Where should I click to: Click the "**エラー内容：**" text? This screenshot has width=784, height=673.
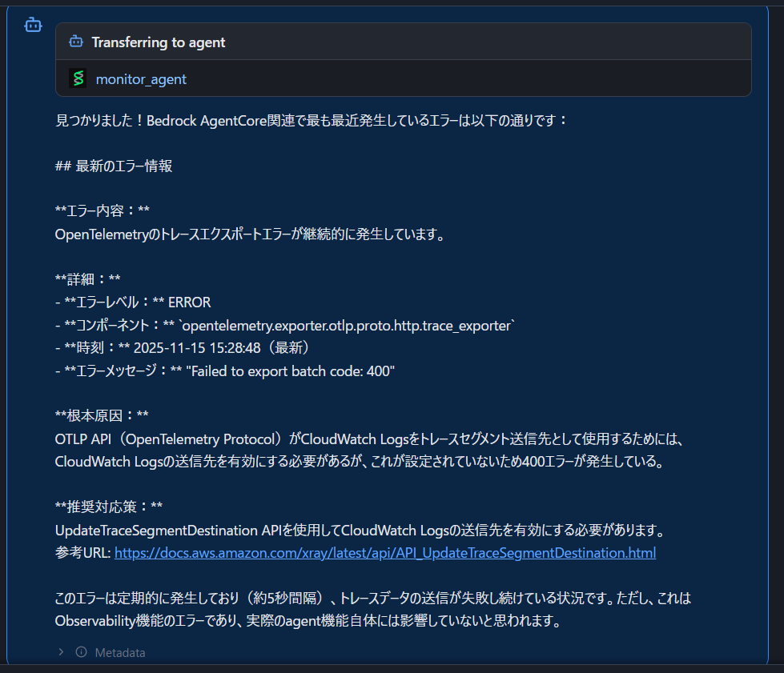[x=102, y=210]
